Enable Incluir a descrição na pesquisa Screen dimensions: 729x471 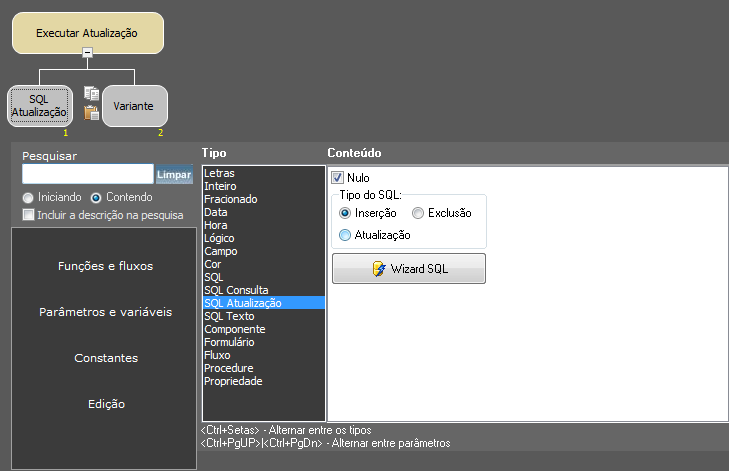pyautogui.click(x=28, y=215)
